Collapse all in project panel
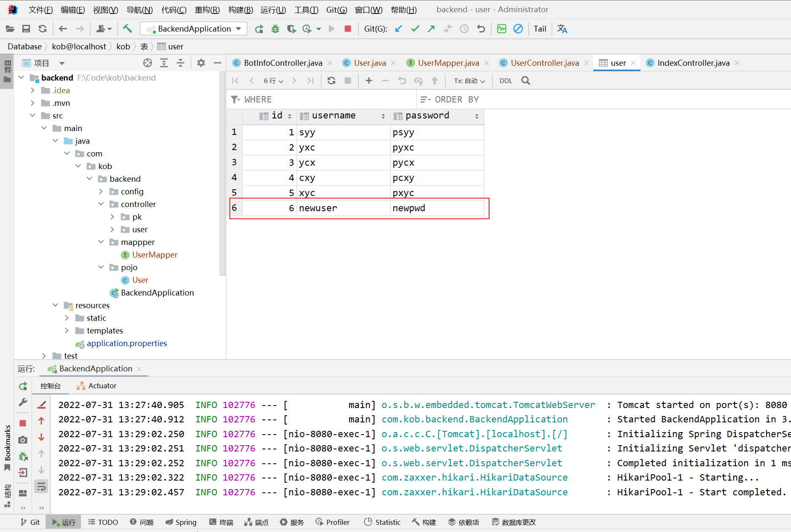Screen dimensions: 791x532 tap(180, 63)
